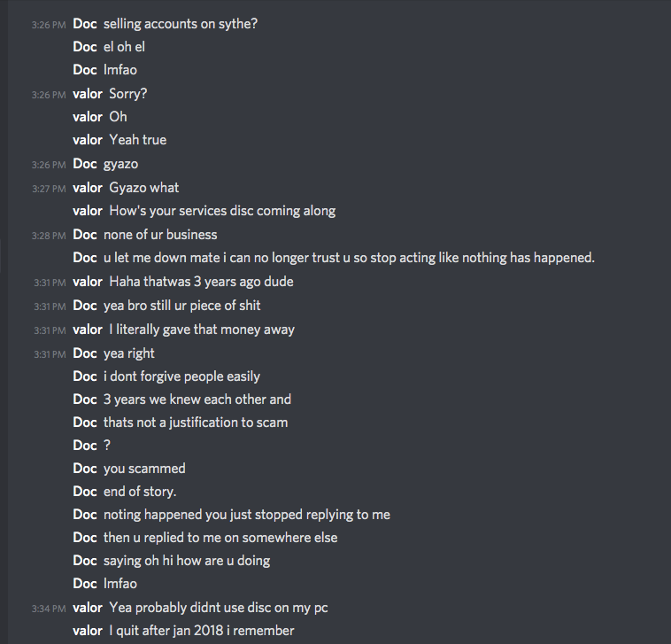Click the message 'I literally gave that money away'
This screenshot has width=671, height=644.
202,330
